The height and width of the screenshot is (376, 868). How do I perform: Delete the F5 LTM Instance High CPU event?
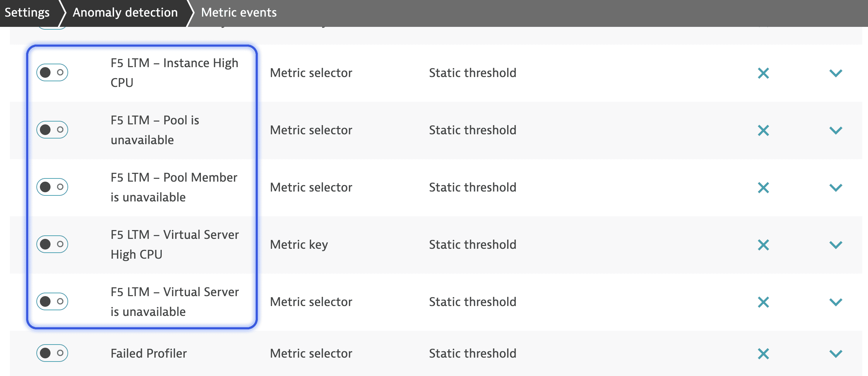click(x=764, y=73)
